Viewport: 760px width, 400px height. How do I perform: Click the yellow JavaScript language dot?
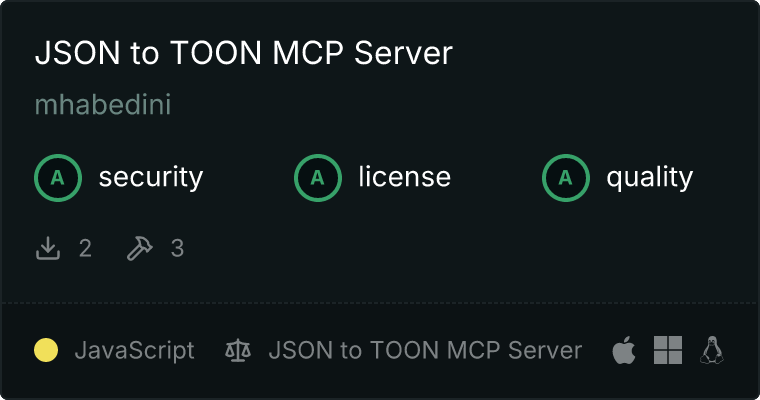pyautogui.click(x=46, y=350)
